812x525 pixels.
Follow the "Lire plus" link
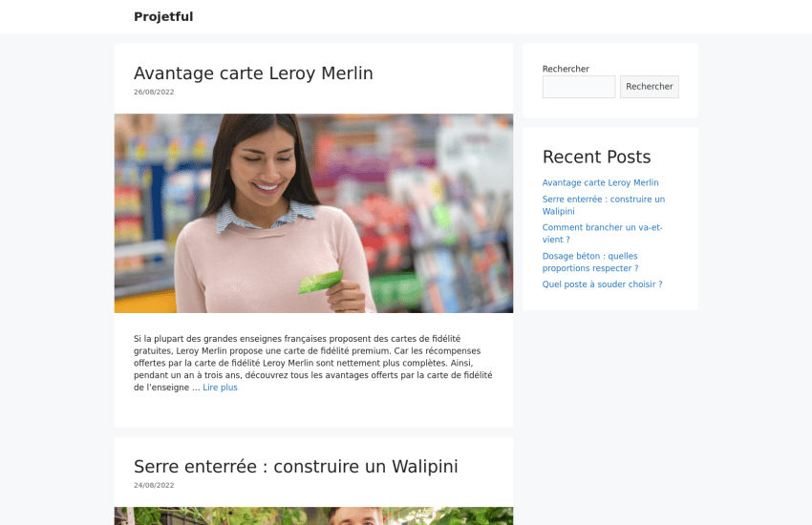(220, 388)
